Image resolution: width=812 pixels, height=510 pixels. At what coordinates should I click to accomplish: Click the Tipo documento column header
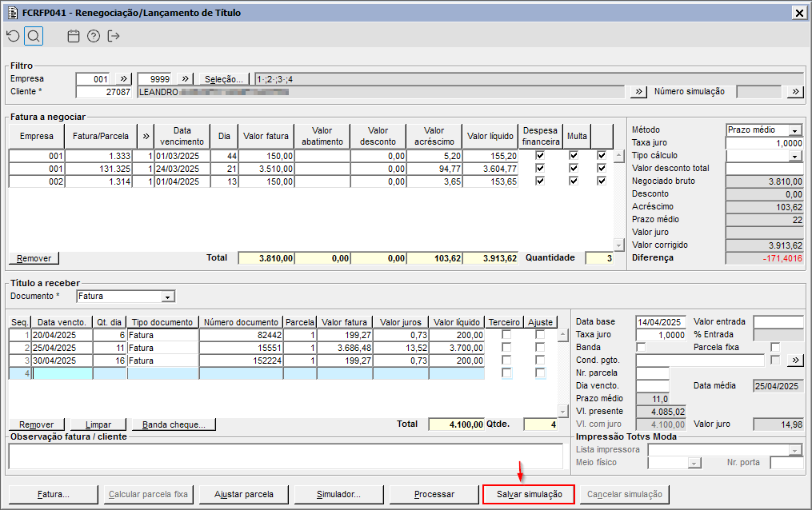163,322
